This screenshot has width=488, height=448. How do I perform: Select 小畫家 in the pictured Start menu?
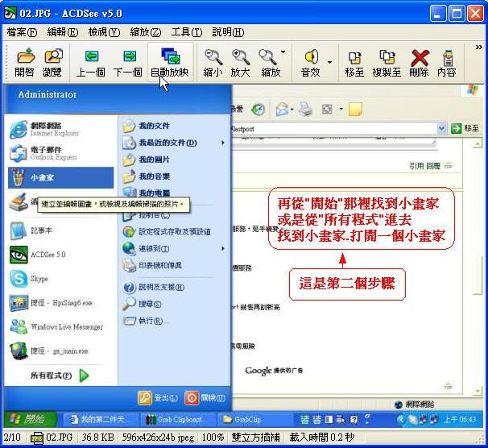(x=60, y=177)
